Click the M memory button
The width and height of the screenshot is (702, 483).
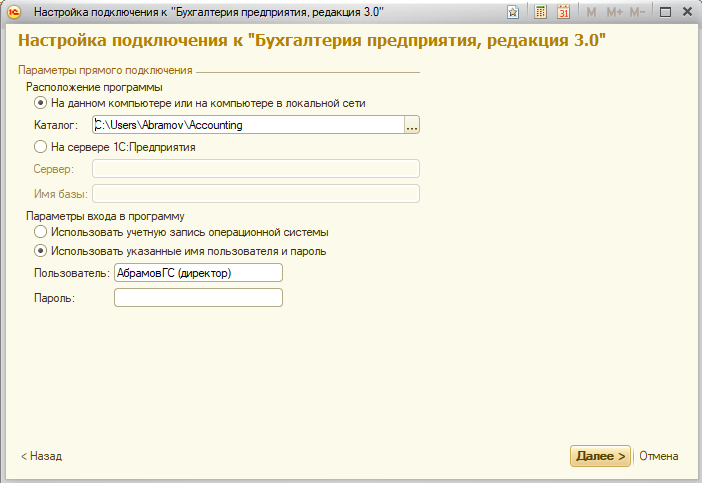tap(591, 12)
